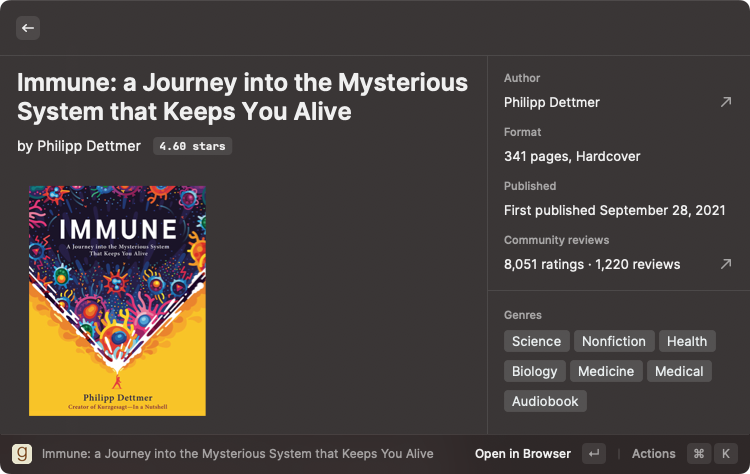Viewport: 750px width, 474px height.
Task: Select the Medical genre tag
Action: click(x=679, y=371)
